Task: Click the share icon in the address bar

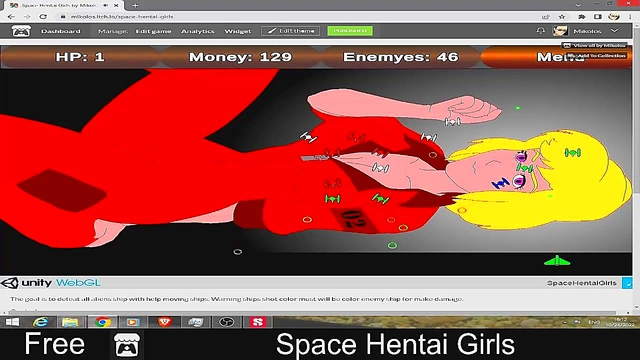Action: [x=546, y=17]
